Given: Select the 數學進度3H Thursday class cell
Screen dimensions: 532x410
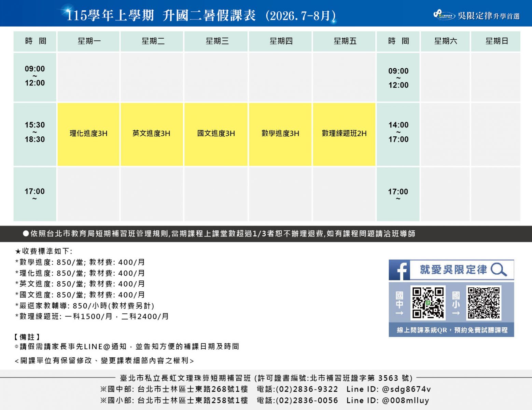Looking at the screenshot, I should pyautogui.click(x=280, y=134).
